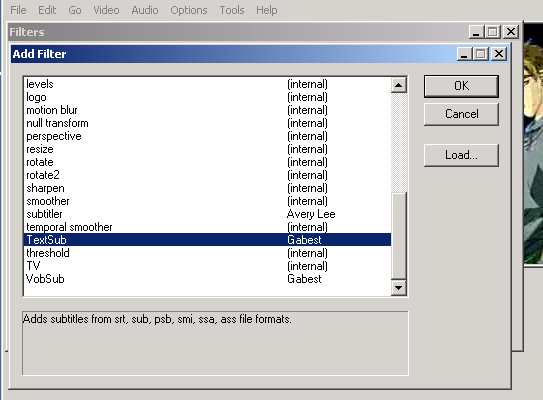
Task: Select the threshold filter
Action: (x=208, y=253)
